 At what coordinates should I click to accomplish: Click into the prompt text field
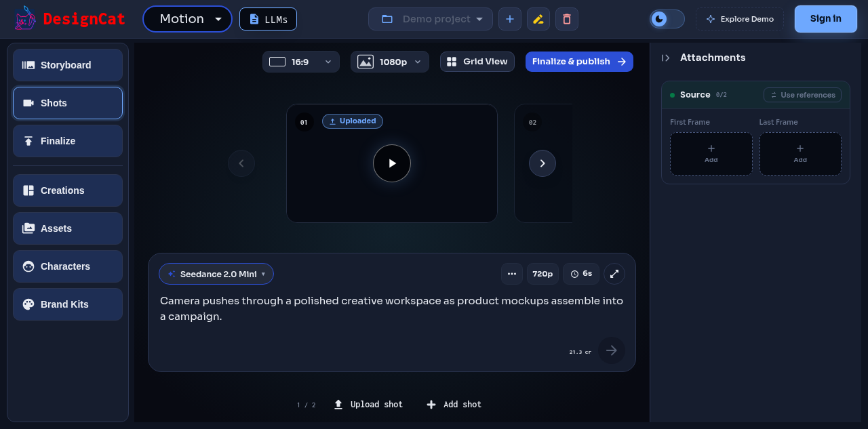pyautogui.click(x=392, y=308)
